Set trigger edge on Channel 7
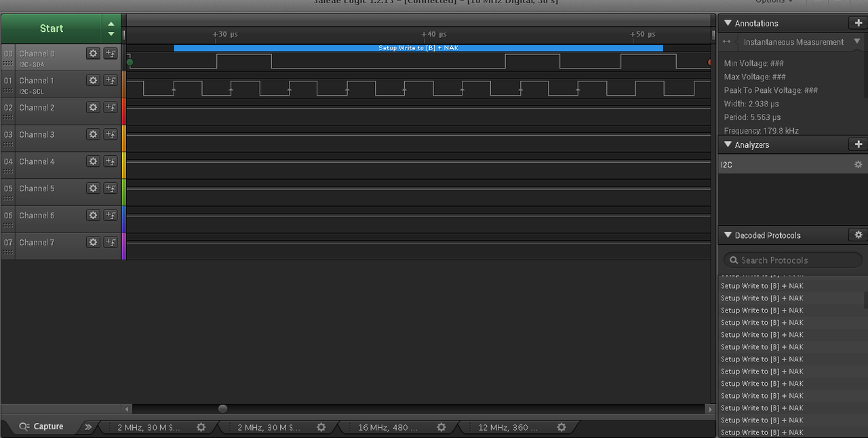This screenshot has width=868, height=438. (111, 242)
